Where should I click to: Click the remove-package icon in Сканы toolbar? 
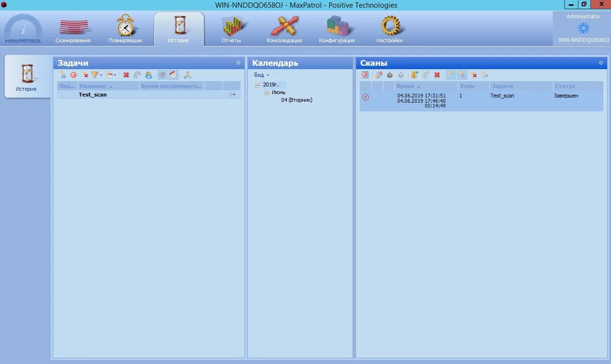[x=426, y=75]
